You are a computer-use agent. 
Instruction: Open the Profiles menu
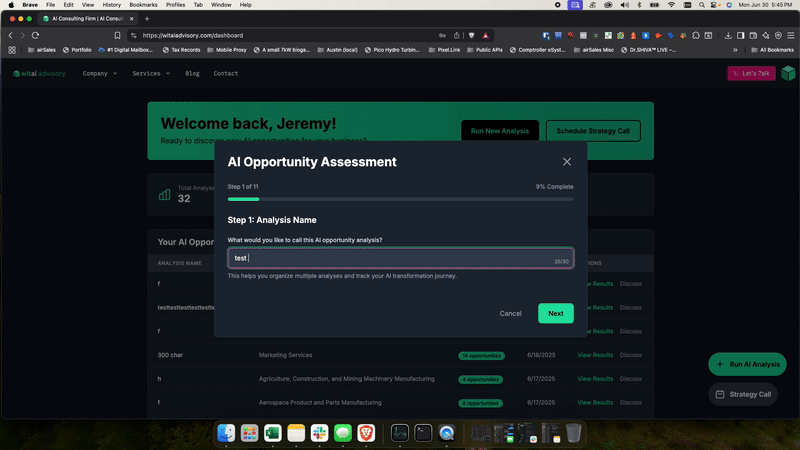coord(175,5)
